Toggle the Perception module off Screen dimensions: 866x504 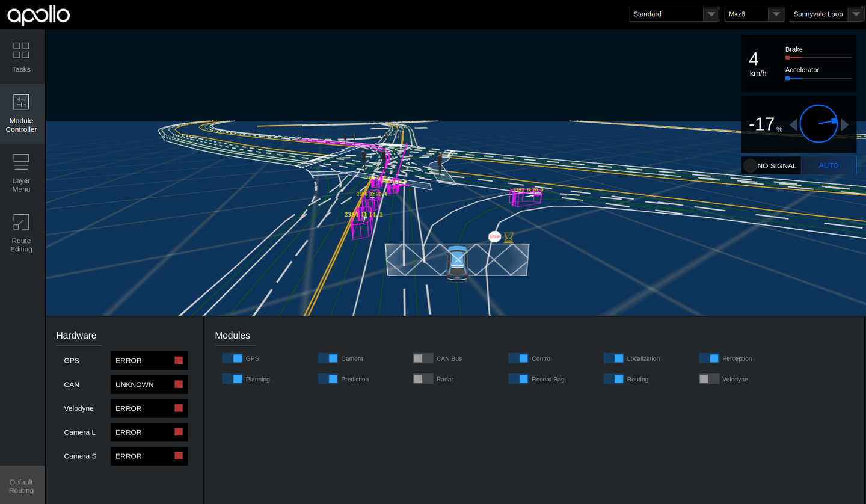click(x=709, y=358)
